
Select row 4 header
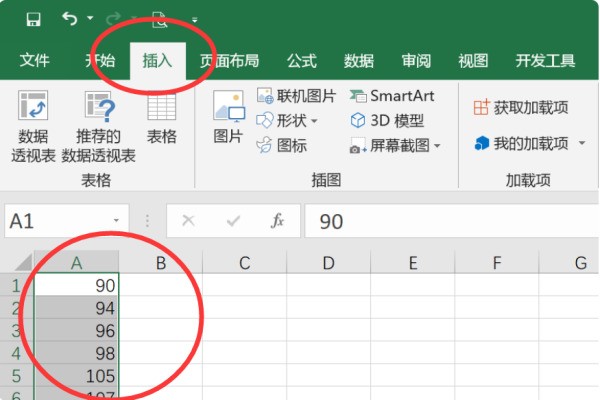point(17,353)
